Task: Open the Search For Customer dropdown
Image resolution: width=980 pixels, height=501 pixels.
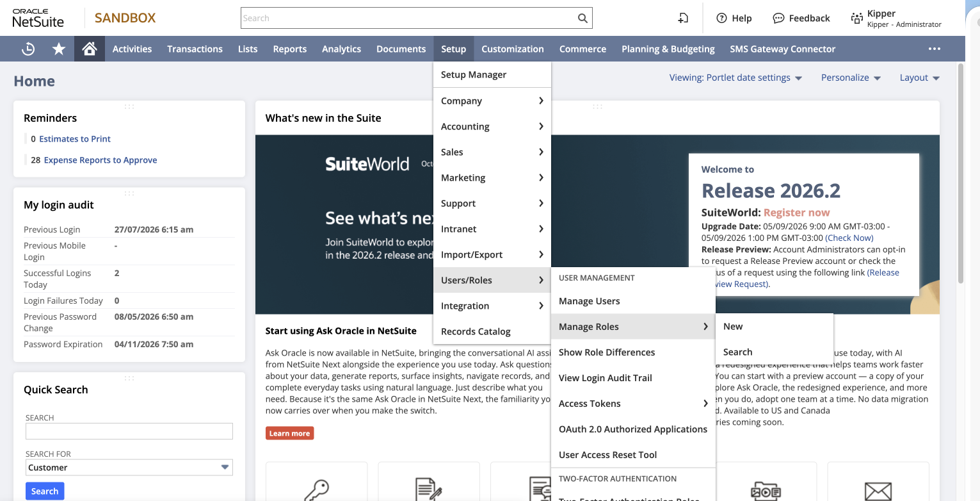Action: click(x=129, y=467)
